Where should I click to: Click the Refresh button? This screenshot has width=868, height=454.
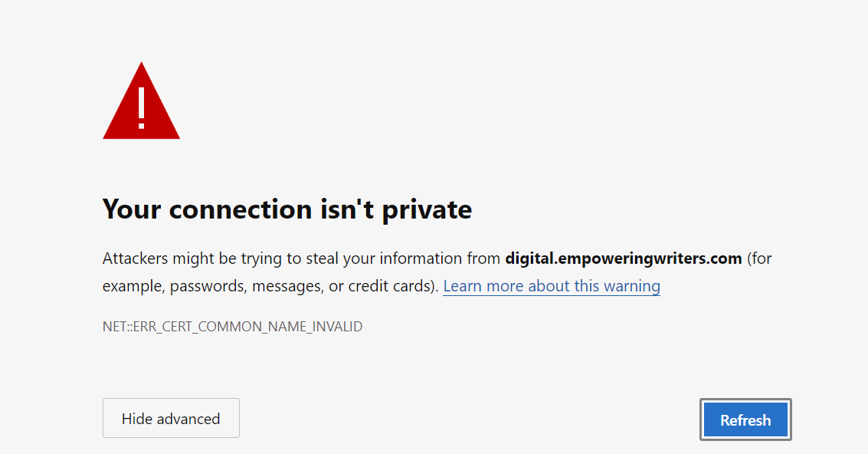click(x=745, y=419)
